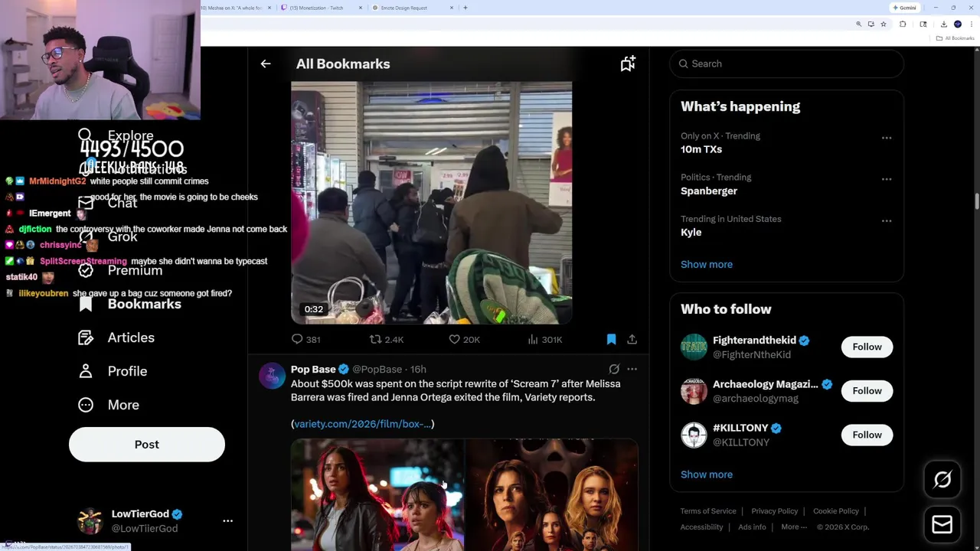Open LowTierGod account avatar
The width and height of the screenshot is (980, 551).
coord(90,520)
